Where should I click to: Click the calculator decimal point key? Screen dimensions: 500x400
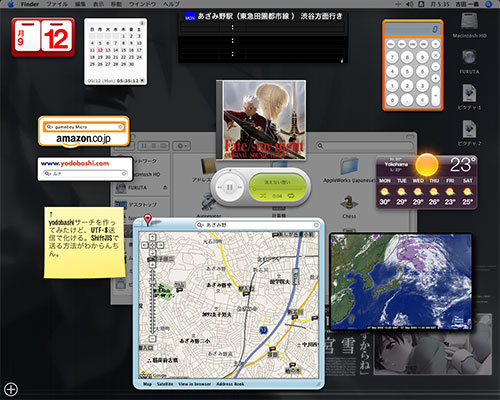click(x=407, y=99)
